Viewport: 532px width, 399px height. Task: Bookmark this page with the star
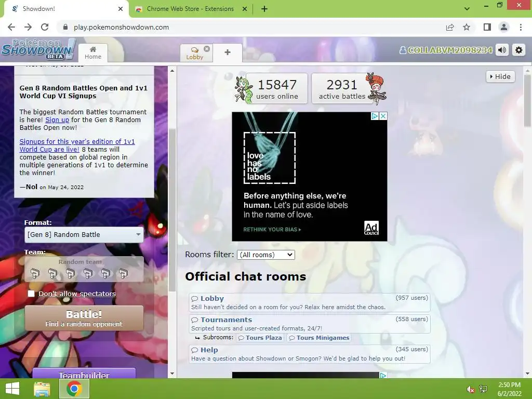467,27
